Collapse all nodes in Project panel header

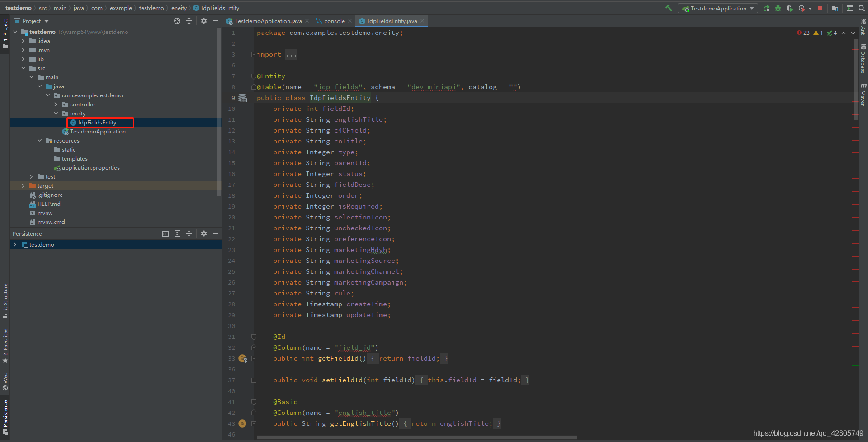pyautogui.click(x=189, y=21)
